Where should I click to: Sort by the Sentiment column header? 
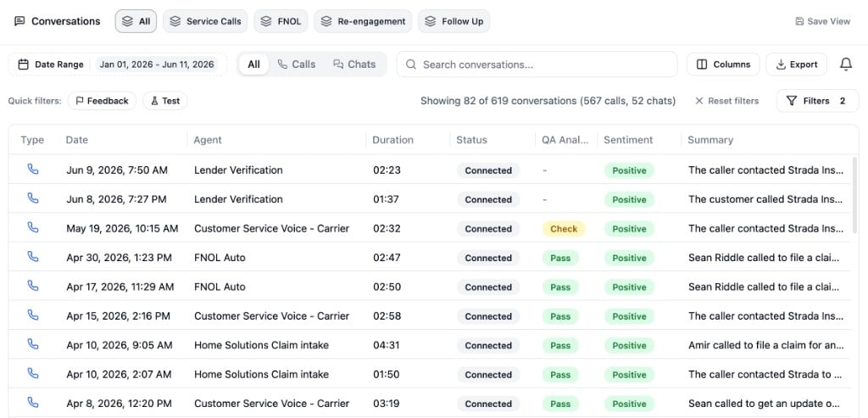[628, 140]
